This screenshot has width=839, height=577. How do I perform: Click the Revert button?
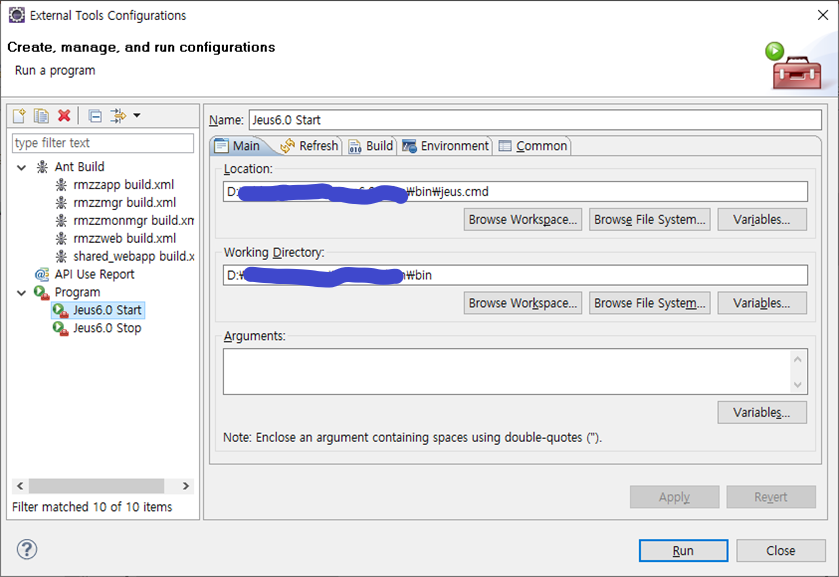coord(771,497)
